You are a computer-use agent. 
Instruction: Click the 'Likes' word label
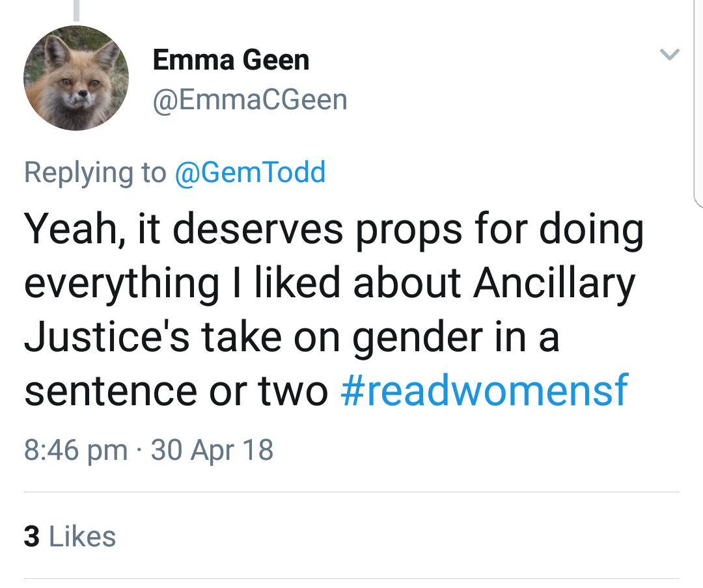(82, 537)
